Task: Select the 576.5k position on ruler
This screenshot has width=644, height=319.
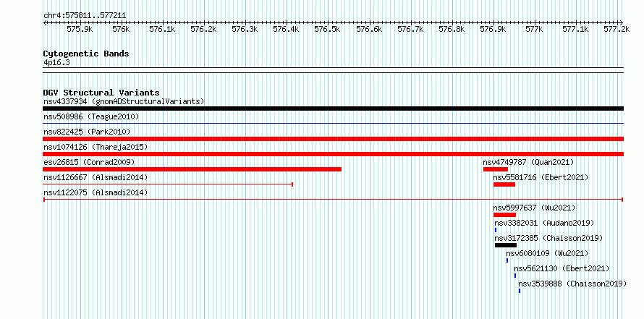Action: [327, 29]
